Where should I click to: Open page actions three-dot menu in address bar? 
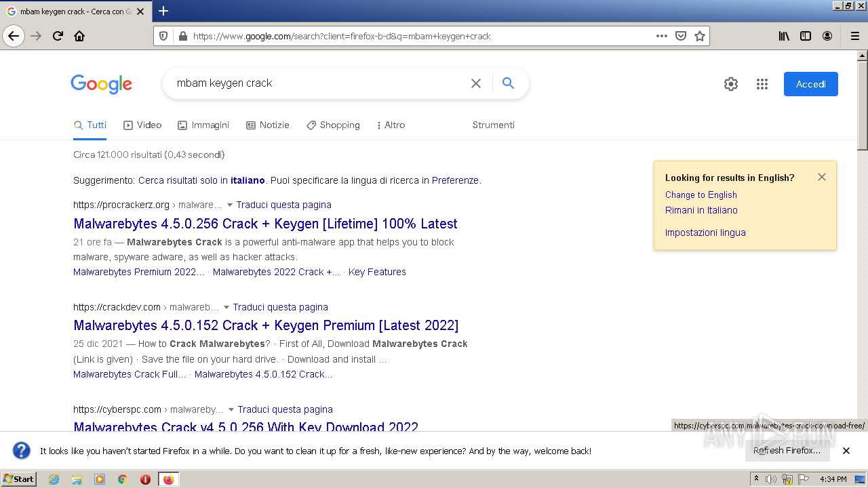point(662,36)
